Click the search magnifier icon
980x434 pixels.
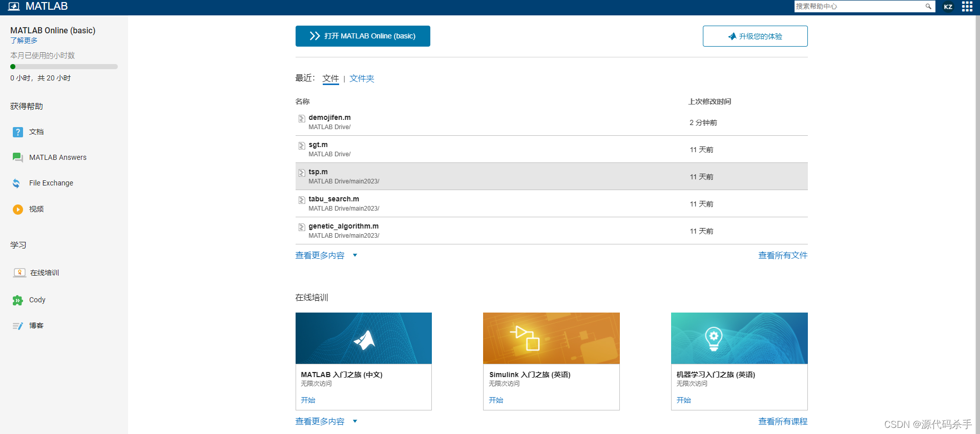point(928,6)
